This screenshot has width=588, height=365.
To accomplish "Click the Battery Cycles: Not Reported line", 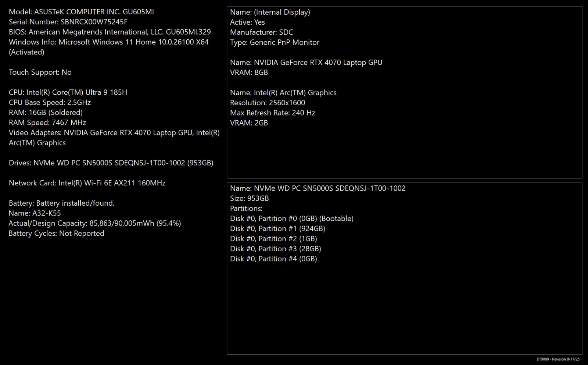I will click(56, 233).
